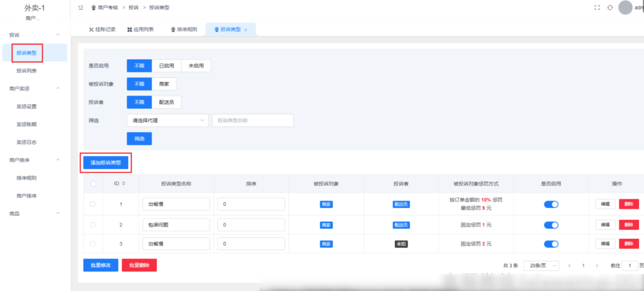The image size is (644, 291).
Task: Click the refresh icon beside the avatar
Action: pos(609,8)
